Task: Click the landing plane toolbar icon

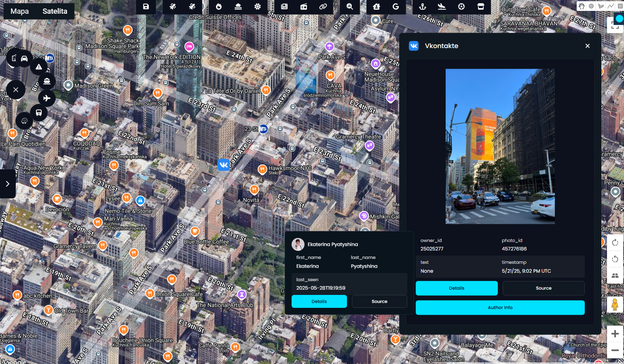Action: (442, 6)
